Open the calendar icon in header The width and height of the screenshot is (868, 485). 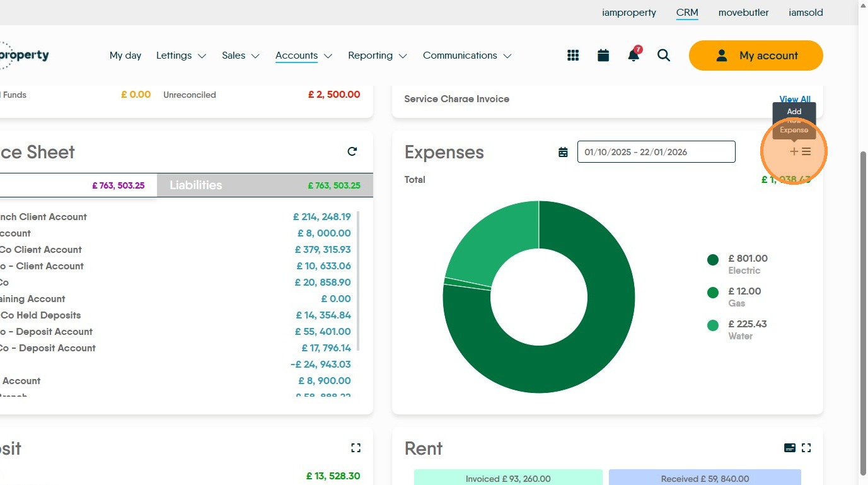(x=603, y=56)
